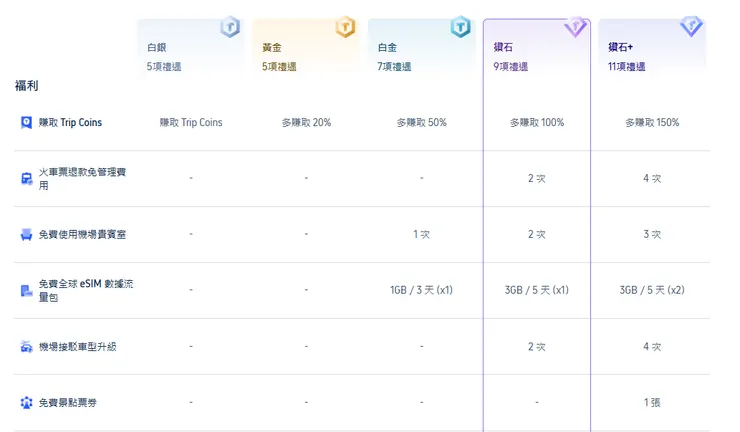Click the Gold (黃金) tier badge icon
740x432 pixels.
click(x=345, y=27)
